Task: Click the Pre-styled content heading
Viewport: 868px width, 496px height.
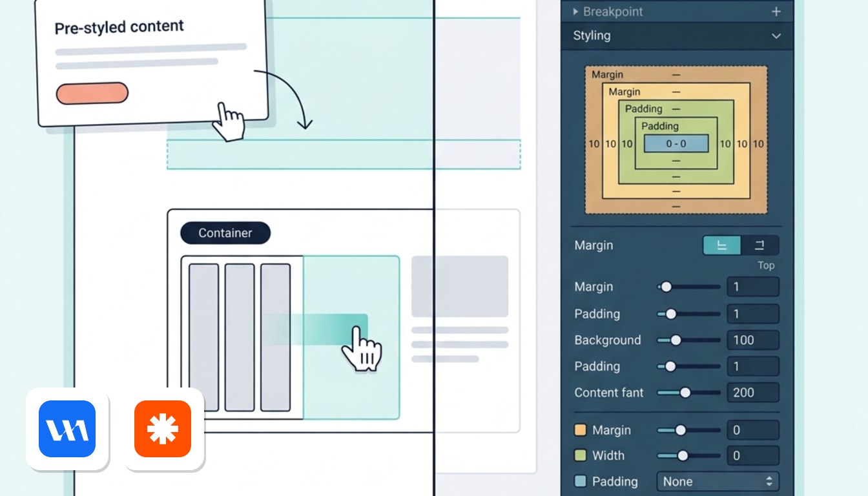Action: click(119, 27)
